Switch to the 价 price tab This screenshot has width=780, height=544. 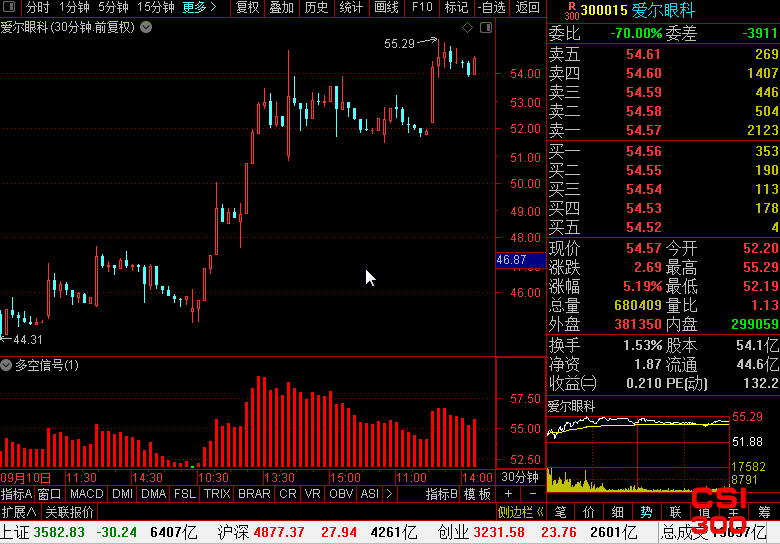tap(588, 512)
